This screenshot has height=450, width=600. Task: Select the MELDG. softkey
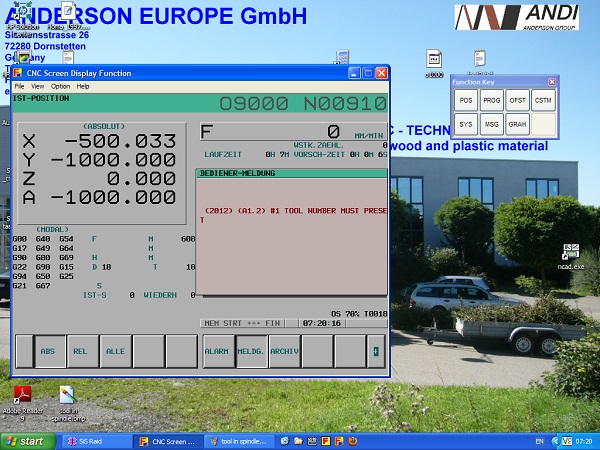pos(251,351)
